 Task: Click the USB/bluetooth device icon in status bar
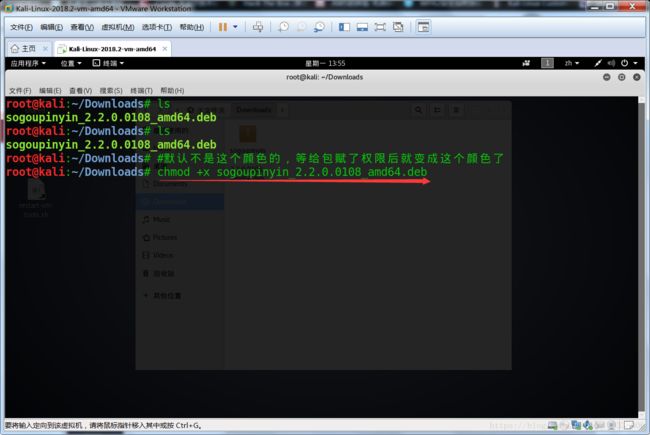(588, 425)
